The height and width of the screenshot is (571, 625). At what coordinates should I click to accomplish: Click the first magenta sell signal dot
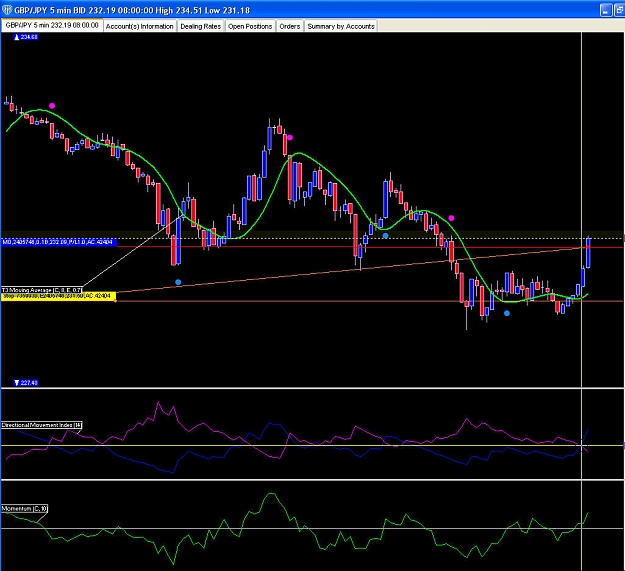(x=52, y=106)
